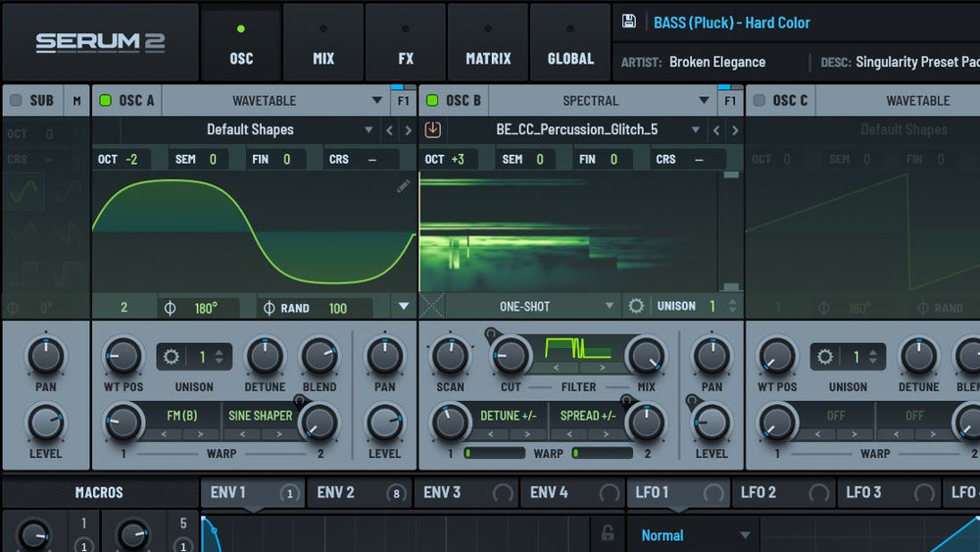Click previous arrow under FM (B) warp
The width and height of the screenshot is (980, 552).
(x=164, y=433)
